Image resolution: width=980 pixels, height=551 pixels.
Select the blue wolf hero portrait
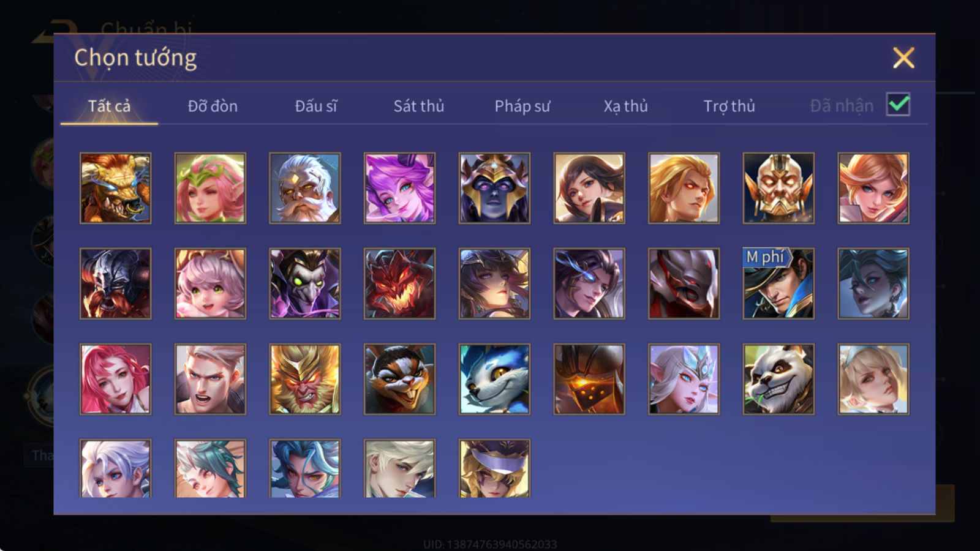click(x=494, y=379)
